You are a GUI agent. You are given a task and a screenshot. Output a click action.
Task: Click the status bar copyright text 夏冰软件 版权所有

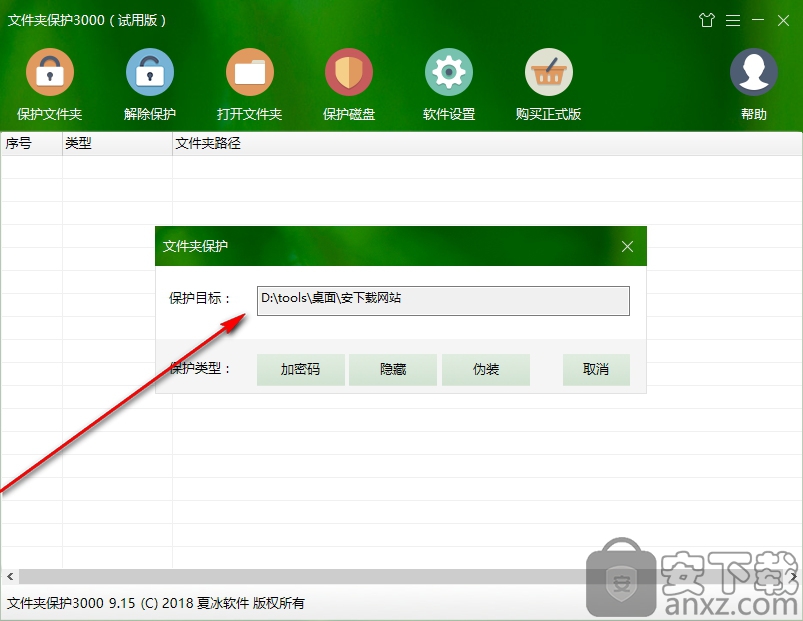tap(250, 603)
